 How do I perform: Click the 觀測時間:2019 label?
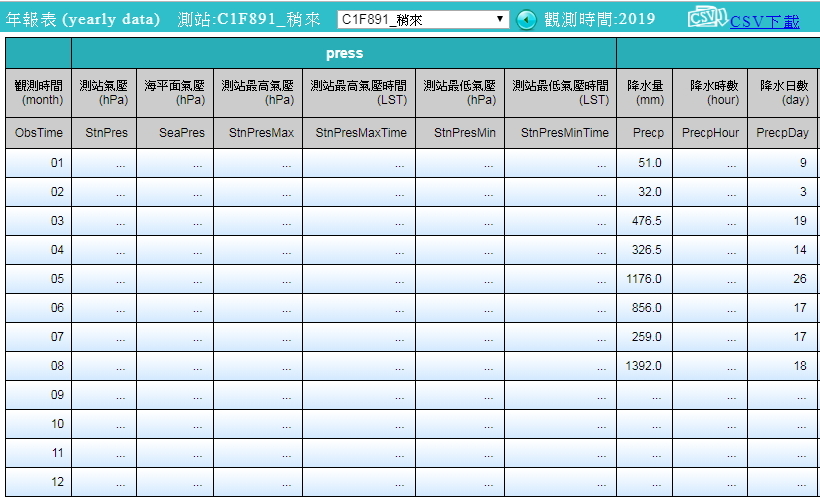tap(600, 20)
